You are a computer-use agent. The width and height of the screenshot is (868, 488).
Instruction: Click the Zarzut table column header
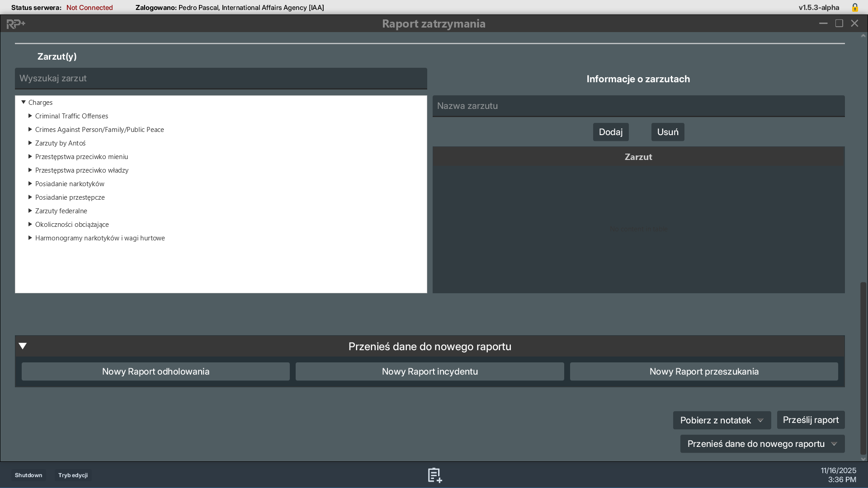[638, 157]
